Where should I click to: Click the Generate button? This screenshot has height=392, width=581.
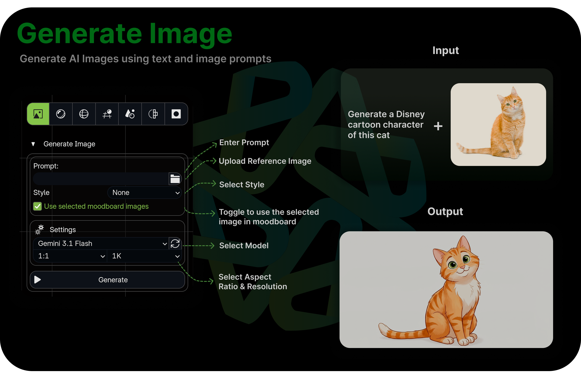click(x=107, y=280)
